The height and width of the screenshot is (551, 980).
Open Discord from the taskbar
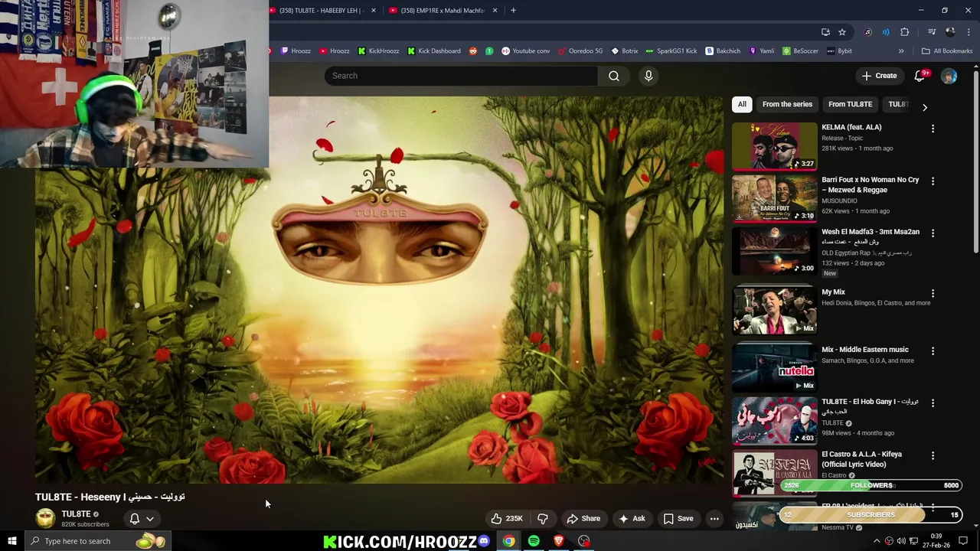pos(484,541)
